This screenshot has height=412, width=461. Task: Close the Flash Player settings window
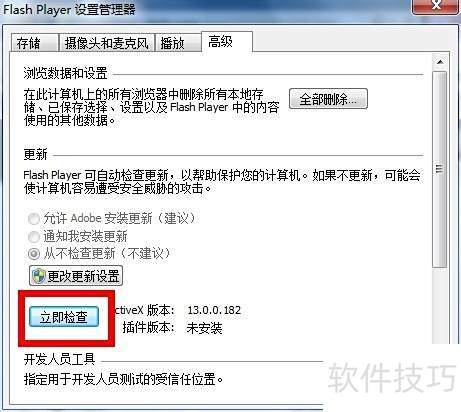coord(436,6)
